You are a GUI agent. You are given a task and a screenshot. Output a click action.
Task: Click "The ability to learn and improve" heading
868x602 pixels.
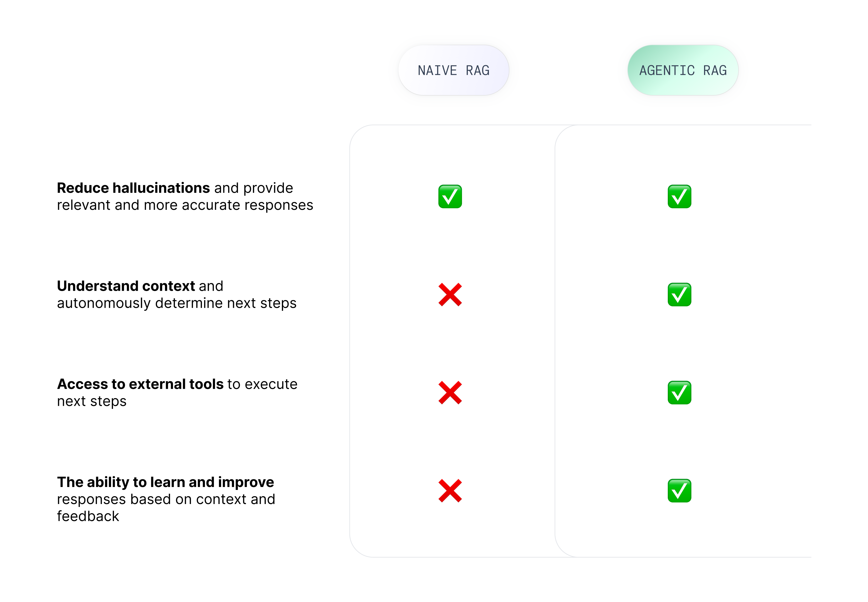(x=165, y=482)
